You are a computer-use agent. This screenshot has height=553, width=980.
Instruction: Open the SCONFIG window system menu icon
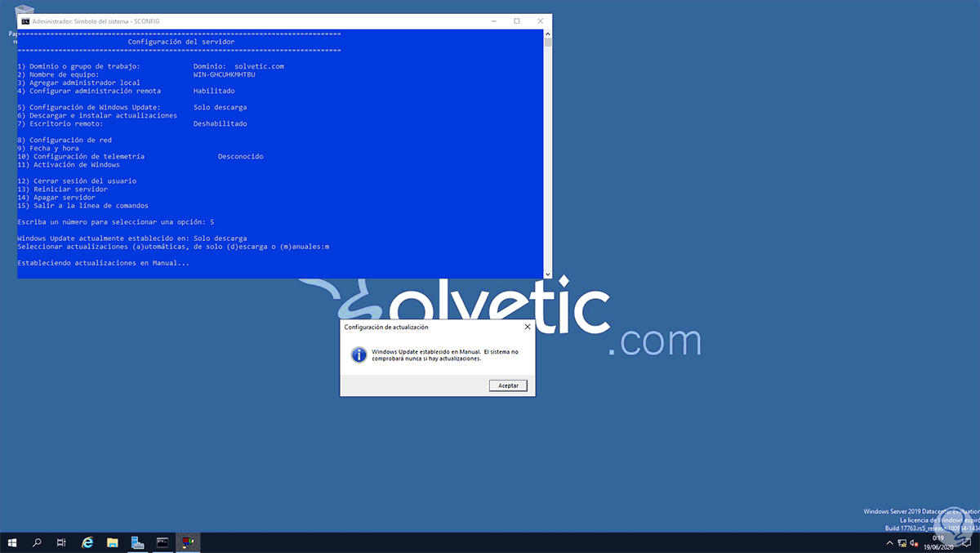click(x=25, y=20)
